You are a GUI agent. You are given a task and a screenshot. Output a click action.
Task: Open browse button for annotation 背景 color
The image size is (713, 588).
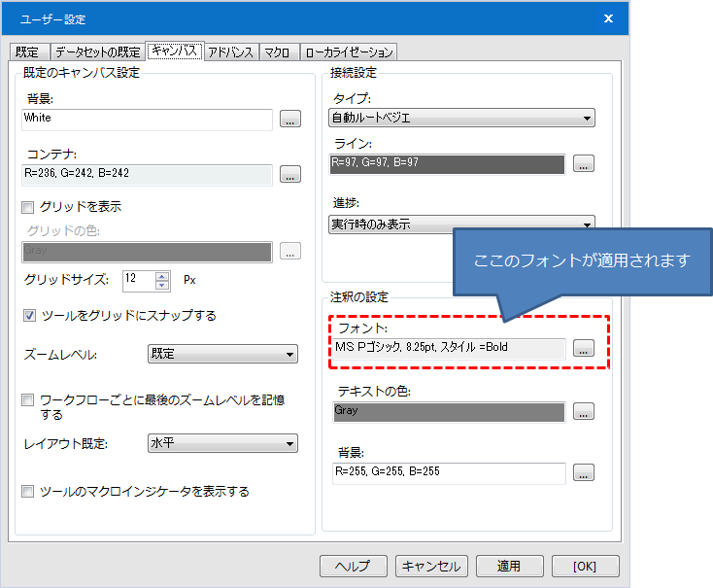click(x=584, y=472)
